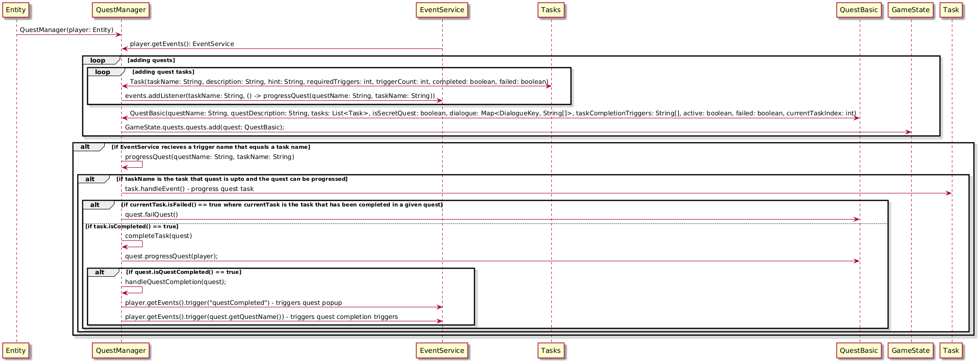Click the bottom QuestBasic participant box

(859, 350)
